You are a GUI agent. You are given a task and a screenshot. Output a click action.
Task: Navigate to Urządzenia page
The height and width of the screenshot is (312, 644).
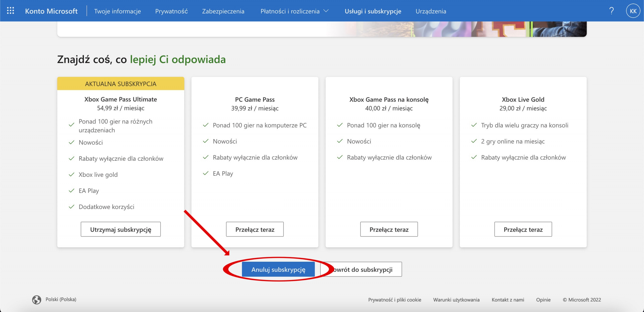[x=431, y=11]
